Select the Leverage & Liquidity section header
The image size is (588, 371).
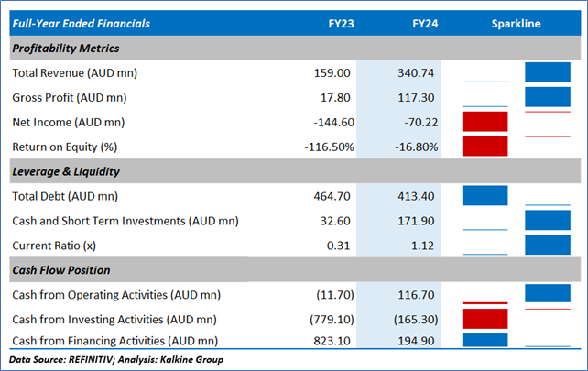tap(65, 171)
